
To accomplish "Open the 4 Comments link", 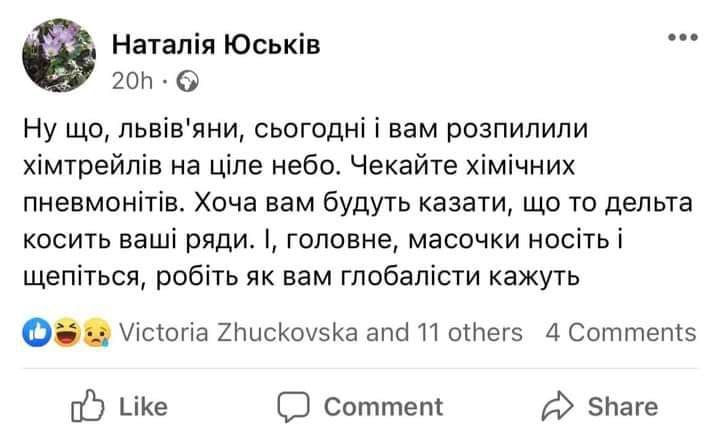I will click(x=620, y=331).
